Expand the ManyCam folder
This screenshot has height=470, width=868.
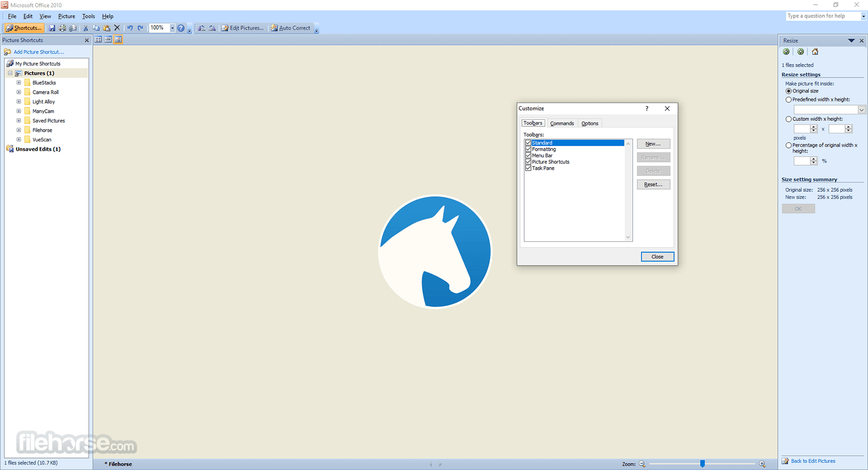click(18, 111)
